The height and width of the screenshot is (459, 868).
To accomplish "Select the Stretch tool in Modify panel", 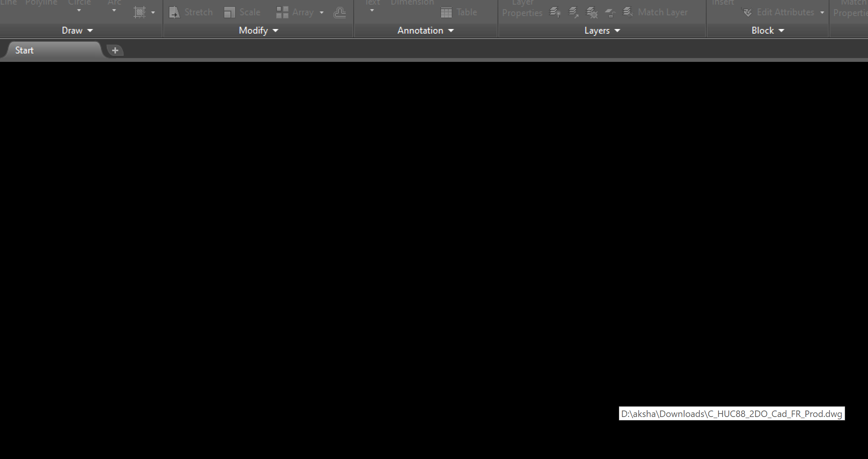I will tap(191, 11).
